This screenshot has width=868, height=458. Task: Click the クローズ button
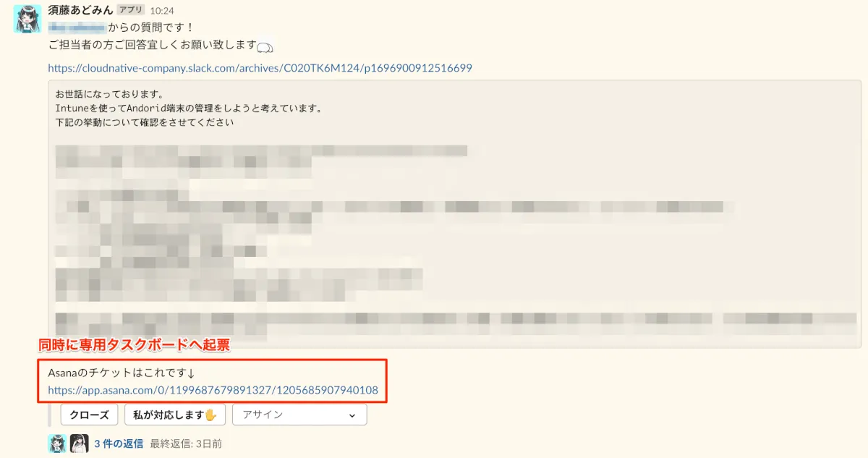pyautogui.click(x=89, y=415)
